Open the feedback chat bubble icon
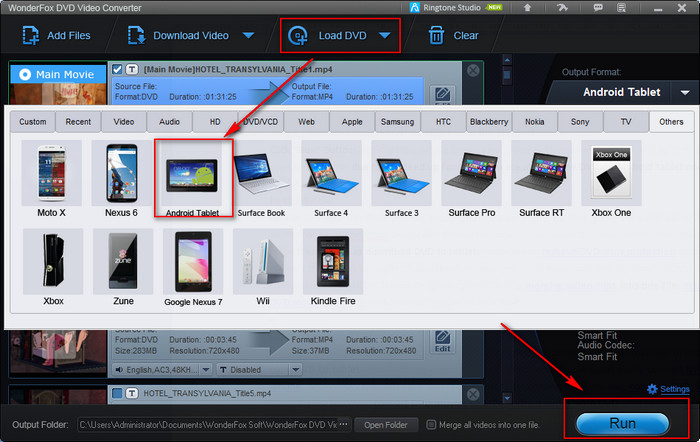Screen dimensions: 700x442 coord(598,8)
